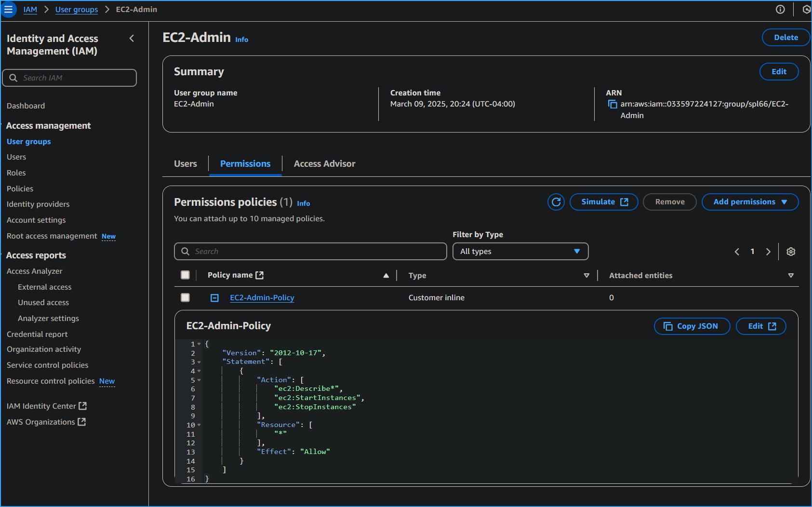Screen dimensions: 812x507
Task: Click the Copy JSON button
Action: tap(692, 326)
